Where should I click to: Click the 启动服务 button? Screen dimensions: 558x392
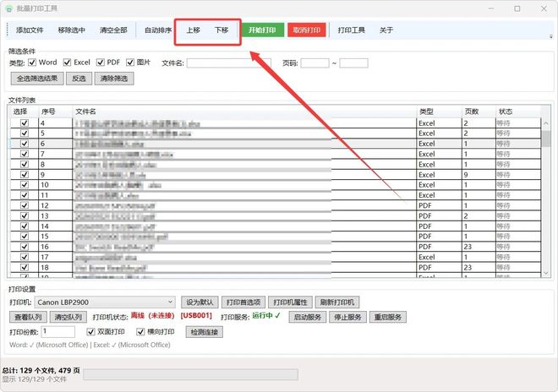coord(308,317)
